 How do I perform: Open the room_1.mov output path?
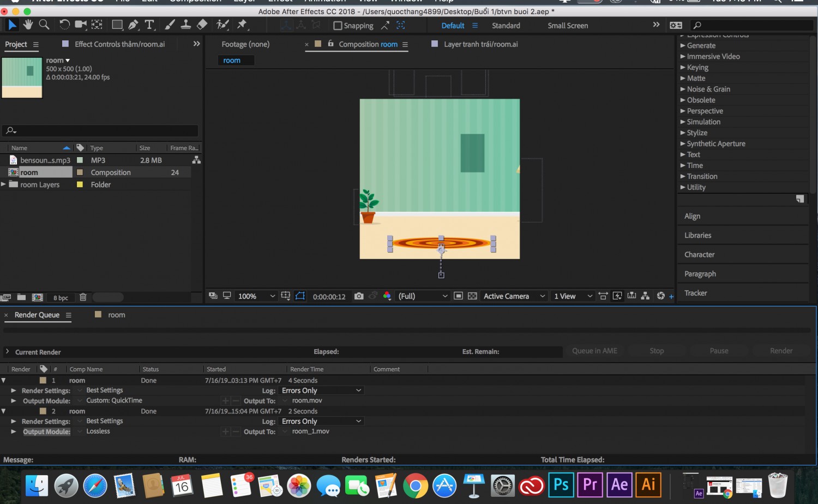(311, 431)
